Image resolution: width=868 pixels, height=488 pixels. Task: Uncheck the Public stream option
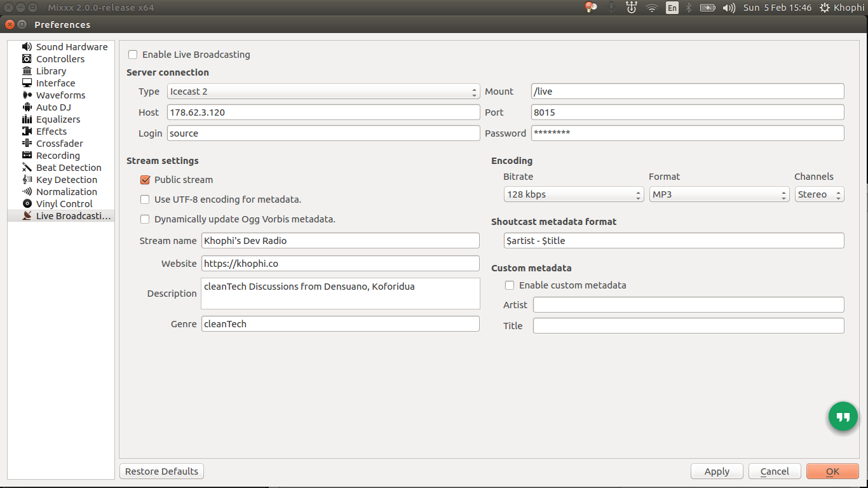pyautogui.click(x=145, y=180)
